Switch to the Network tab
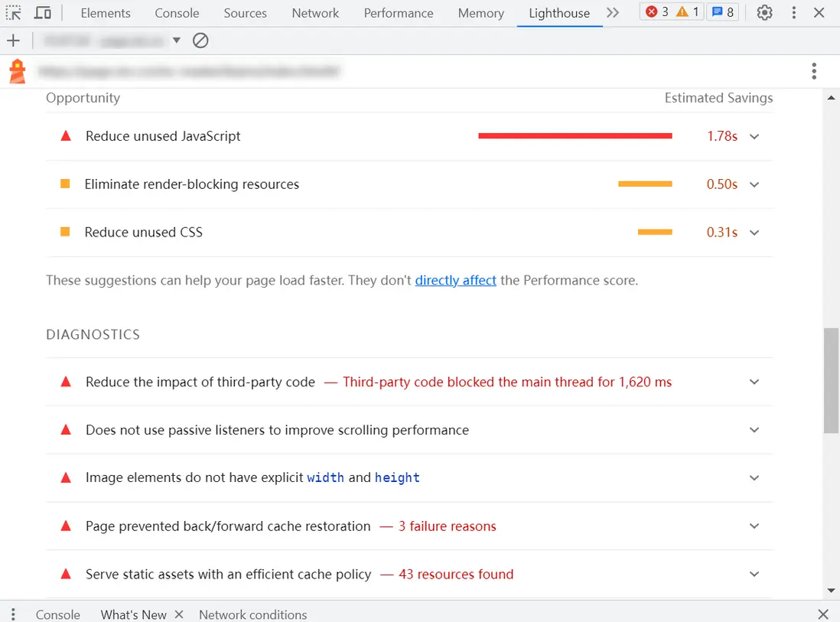The width and height of the screenshot is (840, 622). 315,13
